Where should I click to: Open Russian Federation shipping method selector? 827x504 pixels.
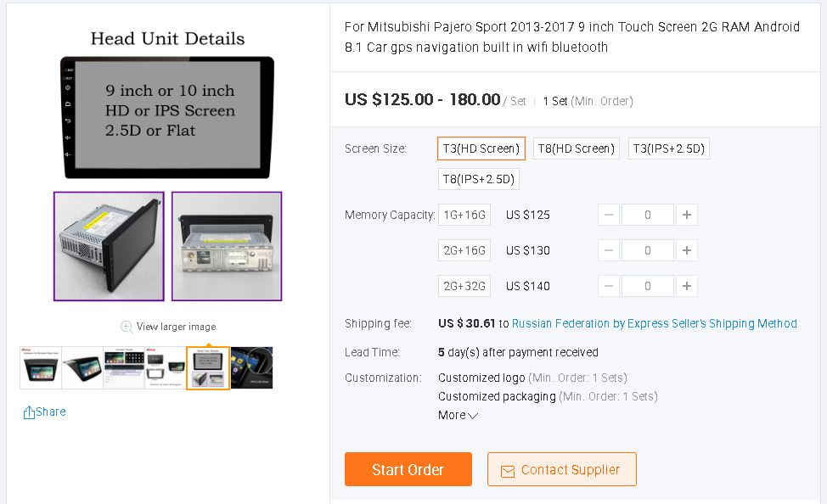coord(654,323)
